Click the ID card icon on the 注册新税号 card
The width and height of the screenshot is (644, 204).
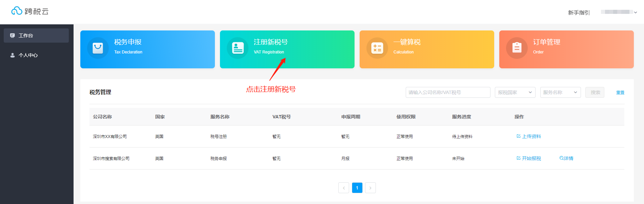click(238, 48)
